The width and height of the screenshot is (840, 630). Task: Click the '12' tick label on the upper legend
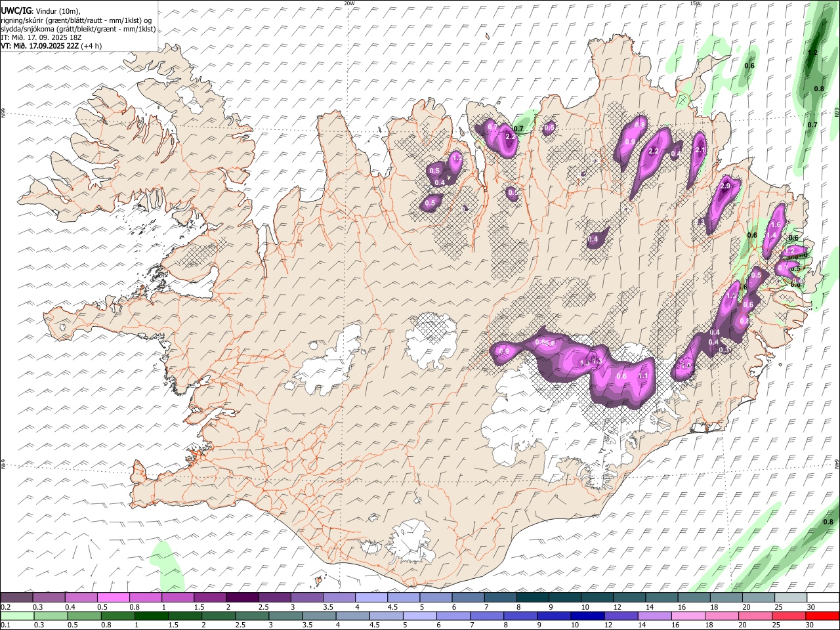coord(617,607)
